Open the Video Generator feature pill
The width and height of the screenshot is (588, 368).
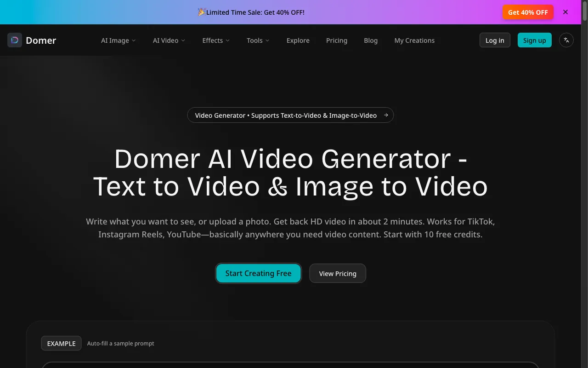[x=290, y=115]
